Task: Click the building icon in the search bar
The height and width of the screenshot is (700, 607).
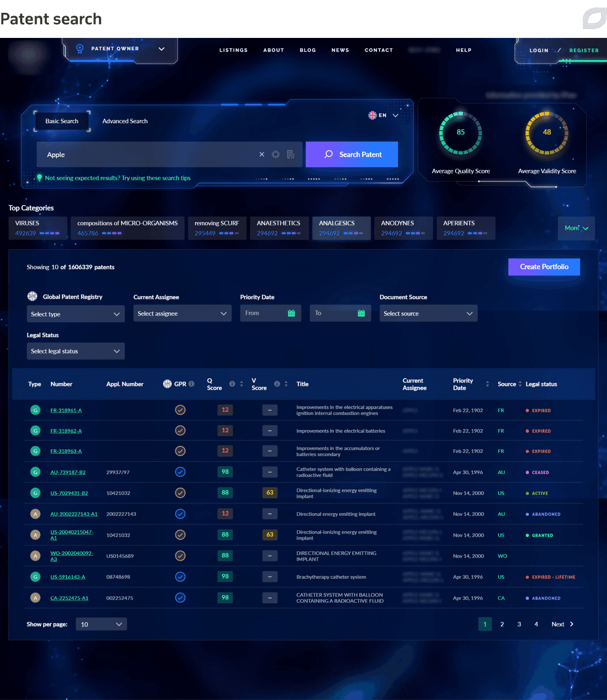Action: pos(291,155)
